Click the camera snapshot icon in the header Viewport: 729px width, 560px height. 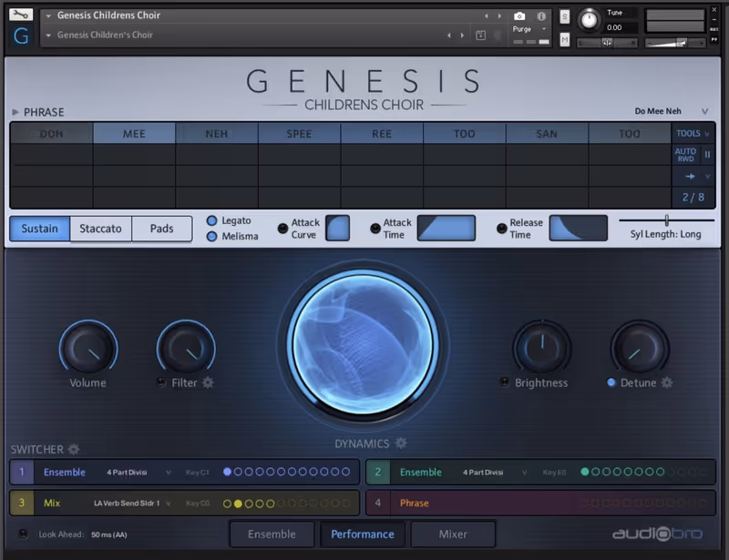(x=518, y=15)
